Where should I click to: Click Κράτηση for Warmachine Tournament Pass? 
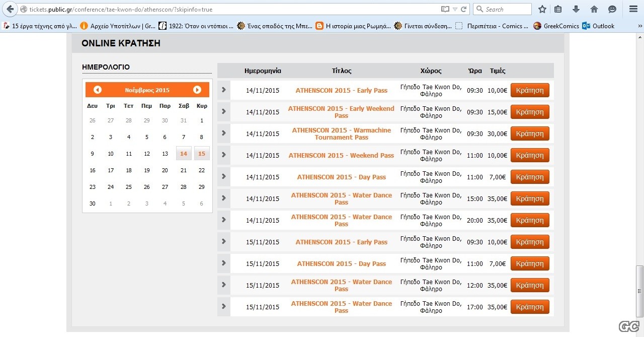[530, 133]
